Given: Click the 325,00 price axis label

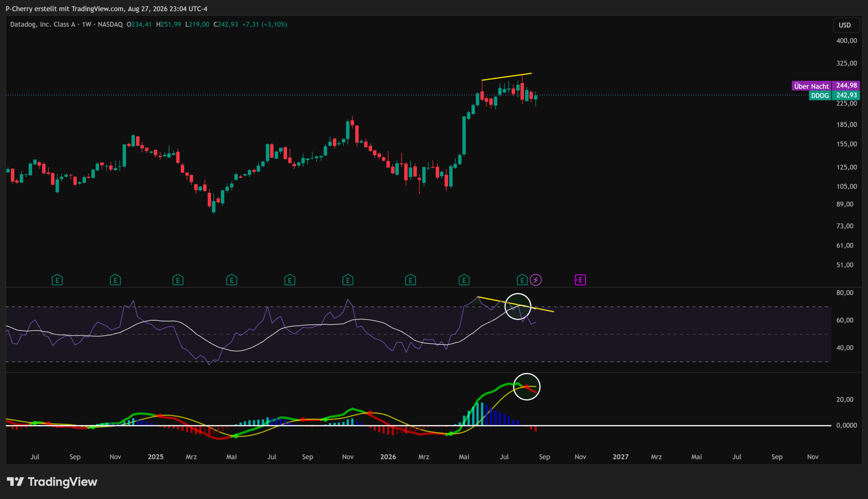Looking at the screenshot, I should 846,63.
